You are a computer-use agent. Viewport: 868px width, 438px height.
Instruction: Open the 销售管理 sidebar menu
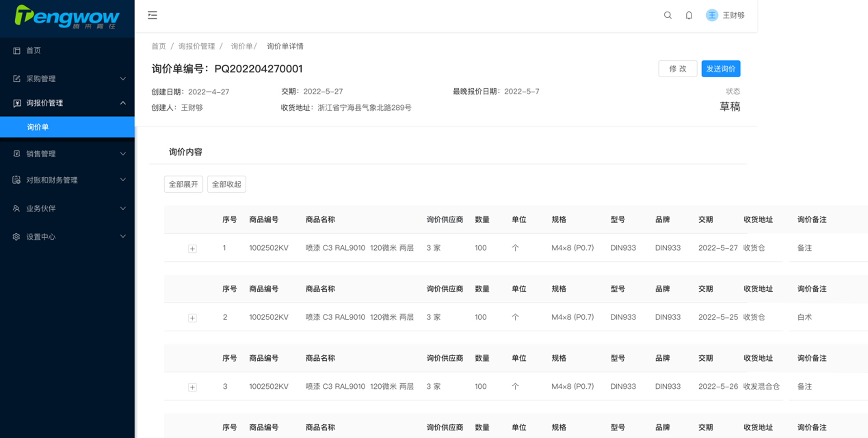pos(67,154)
